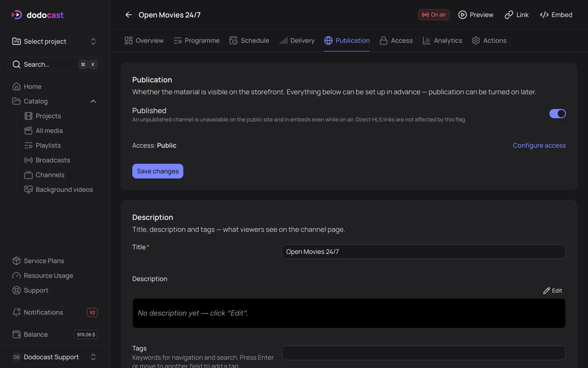Click the search magnifier icon
Screen dimensions: 588x368
click(x=17, y=64)
